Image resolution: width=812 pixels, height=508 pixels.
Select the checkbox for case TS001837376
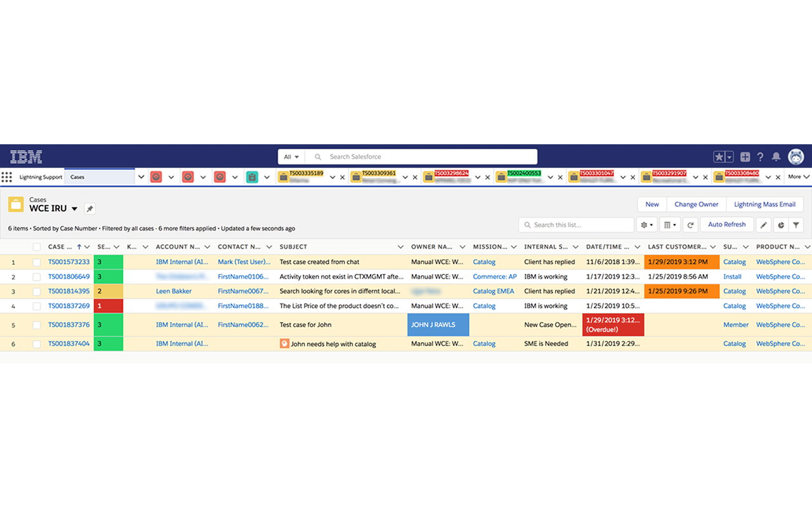(37, 325)
